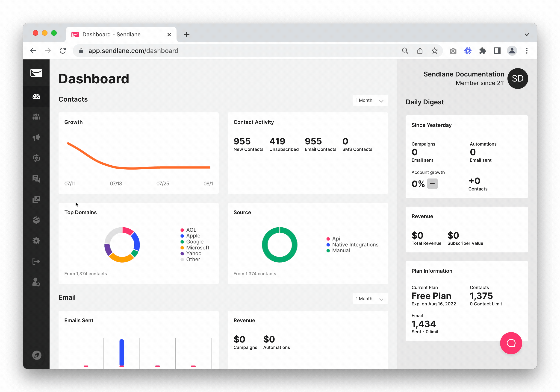Click the 419 Unsubscribed figure
This screenshot has height=392, width=560.
(x=277, y=141)
